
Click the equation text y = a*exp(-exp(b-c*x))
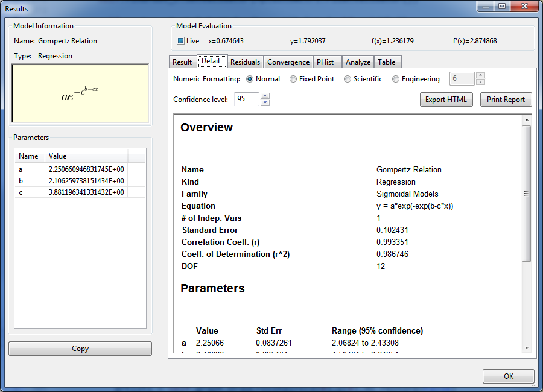[x=415, y=206]
